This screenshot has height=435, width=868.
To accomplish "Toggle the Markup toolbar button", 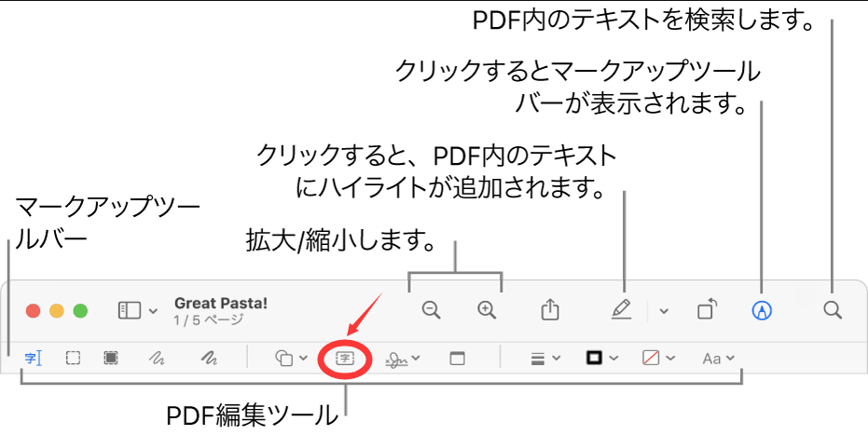I will point(762,310).
